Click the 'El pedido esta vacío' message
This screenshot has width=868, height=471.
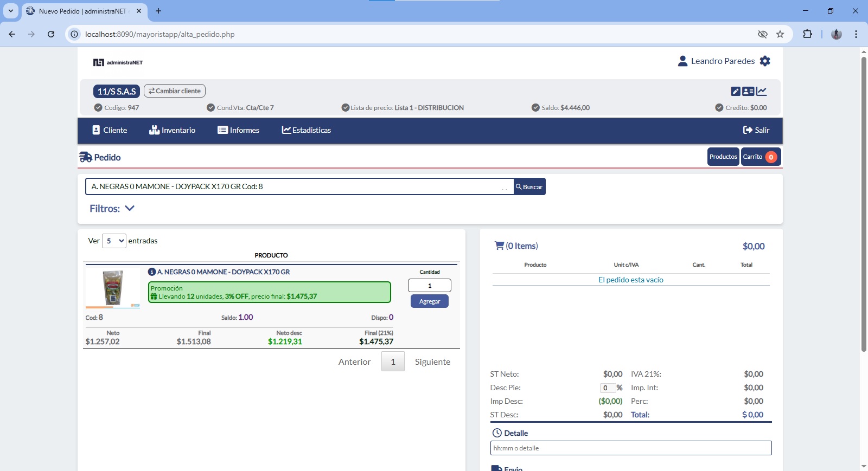pos(630,280)
